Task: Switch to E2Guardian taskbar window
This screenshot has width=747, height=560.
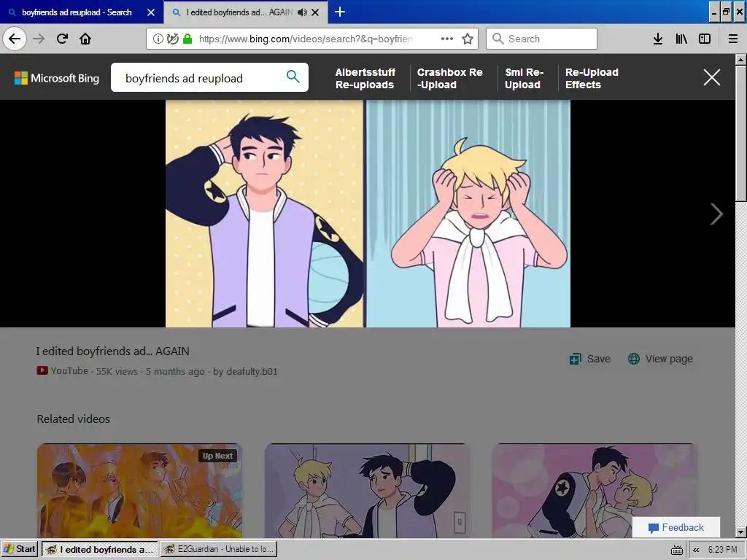Action: (x=219, y=549)
